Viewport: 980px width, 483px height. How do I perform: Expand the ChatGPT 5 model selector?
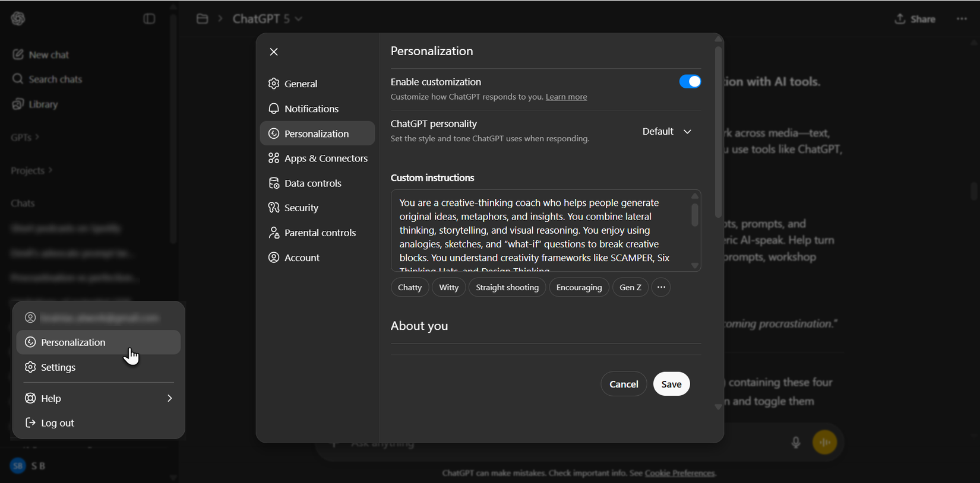pyautogui.click(x=267, y=19)
